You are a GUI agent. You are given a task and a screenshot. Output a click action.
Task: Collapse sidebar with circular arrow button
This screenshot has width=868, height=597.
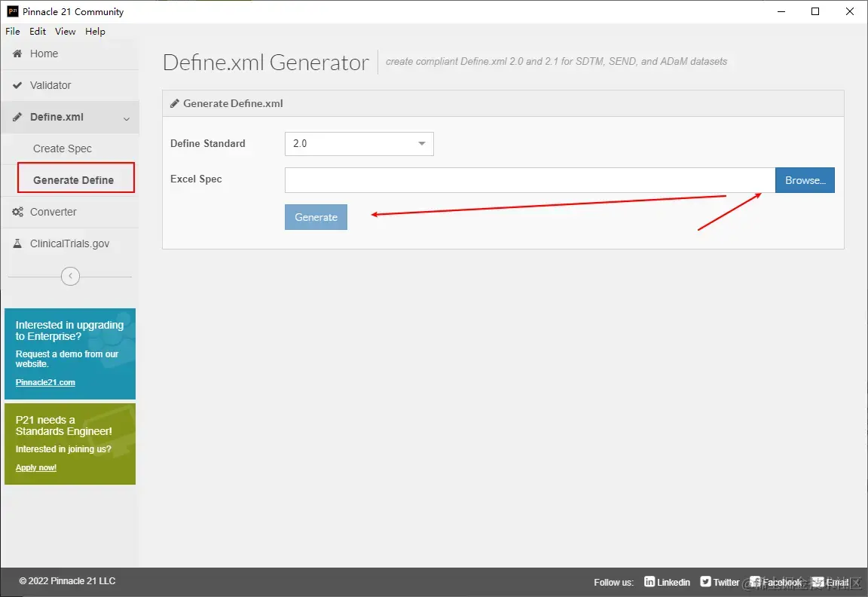(70, 276)
